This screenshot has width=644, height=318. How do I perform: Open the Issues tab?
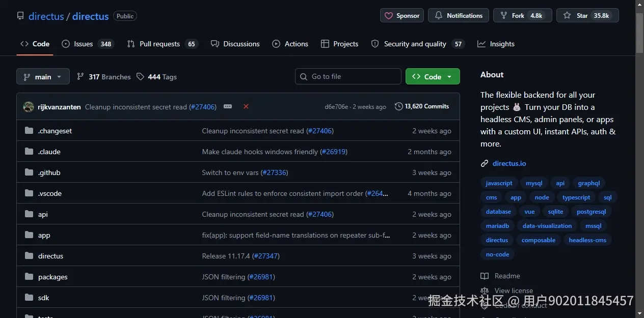point(88,44)
